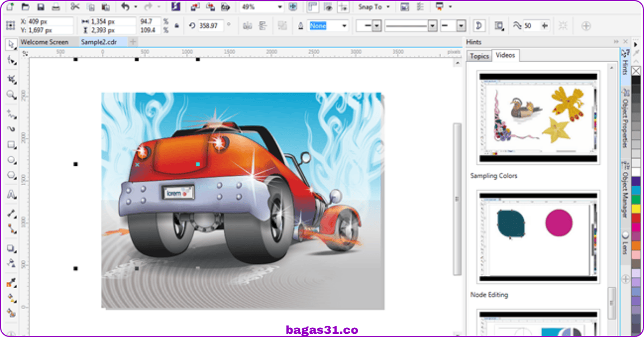Select the Crop tool

[11, 79]
